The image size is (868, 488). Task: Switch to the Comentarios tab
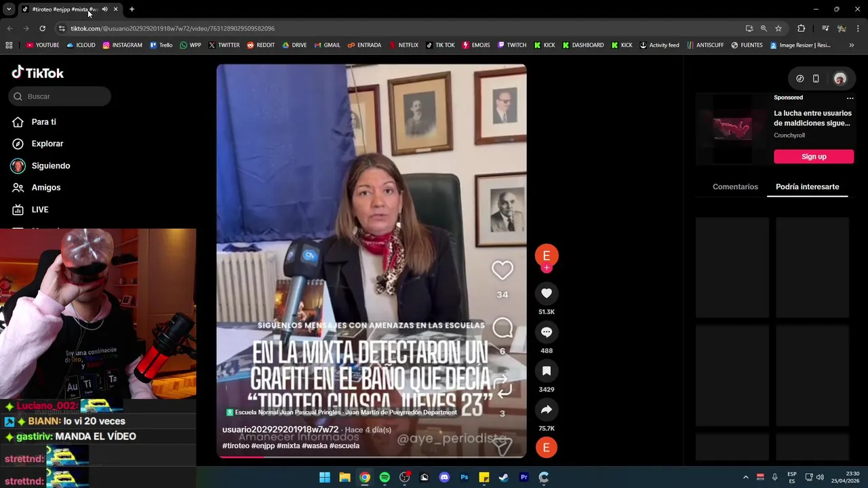point(735,186)
